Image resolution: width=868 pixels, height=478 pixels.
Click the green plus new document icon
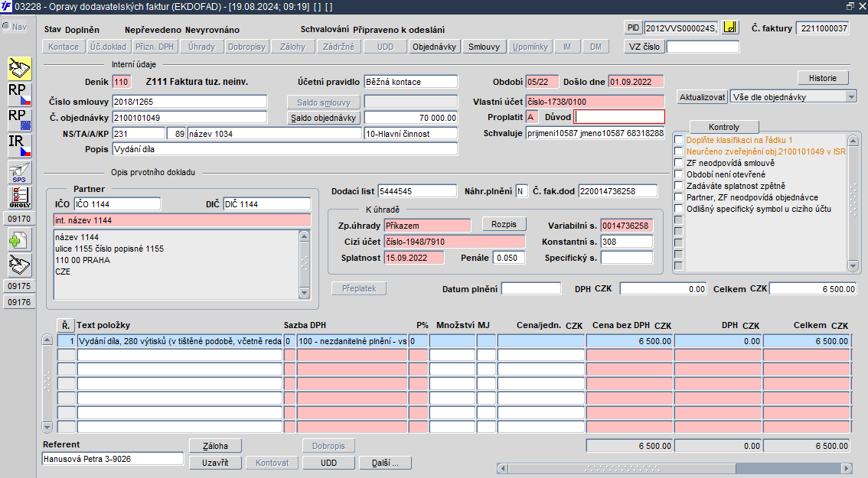(19, 241)
